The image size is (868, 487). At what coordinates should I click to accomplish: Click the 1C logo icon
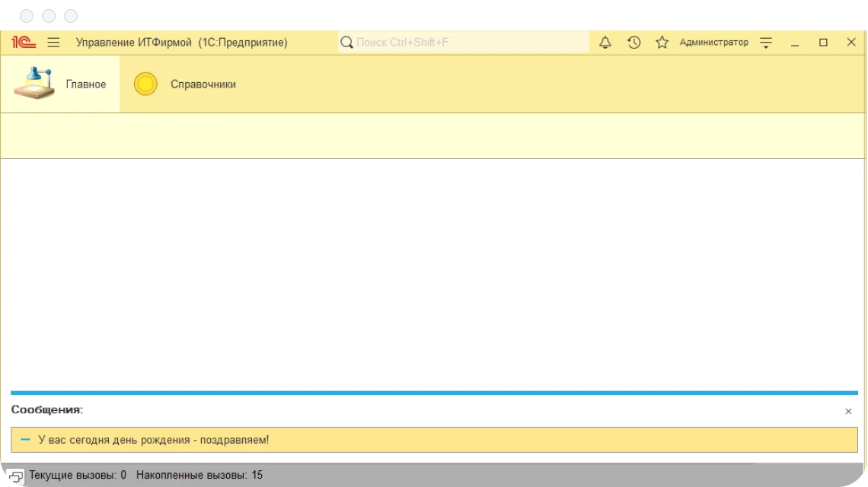pyautogui.click(x=24, y=43)
